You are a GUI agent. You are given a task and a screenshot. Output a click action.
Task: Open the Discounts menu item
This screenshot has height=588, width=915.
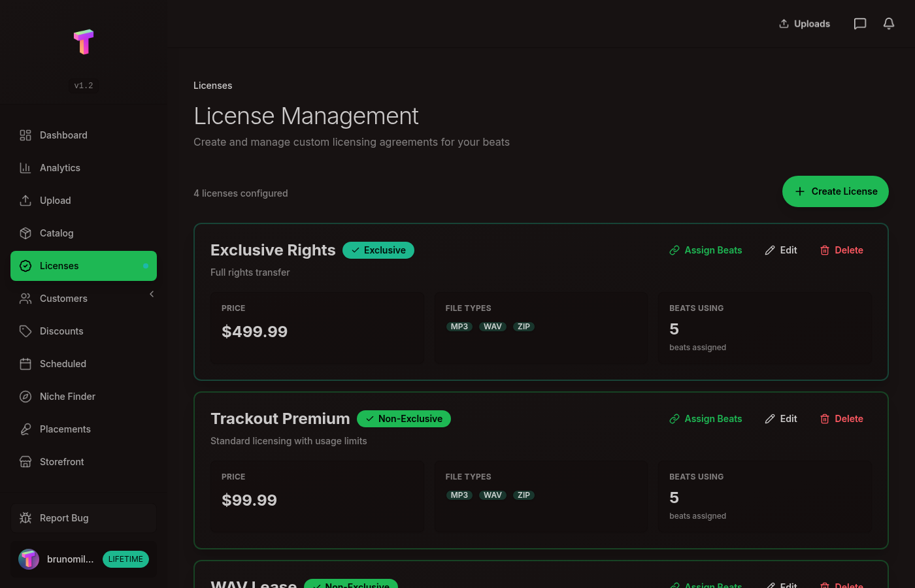(61, 331)
